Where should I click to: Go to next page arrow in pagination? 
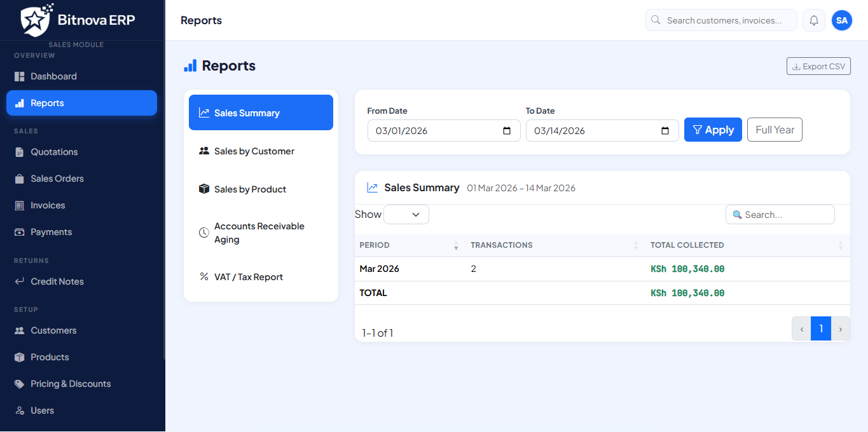point(841,329)
